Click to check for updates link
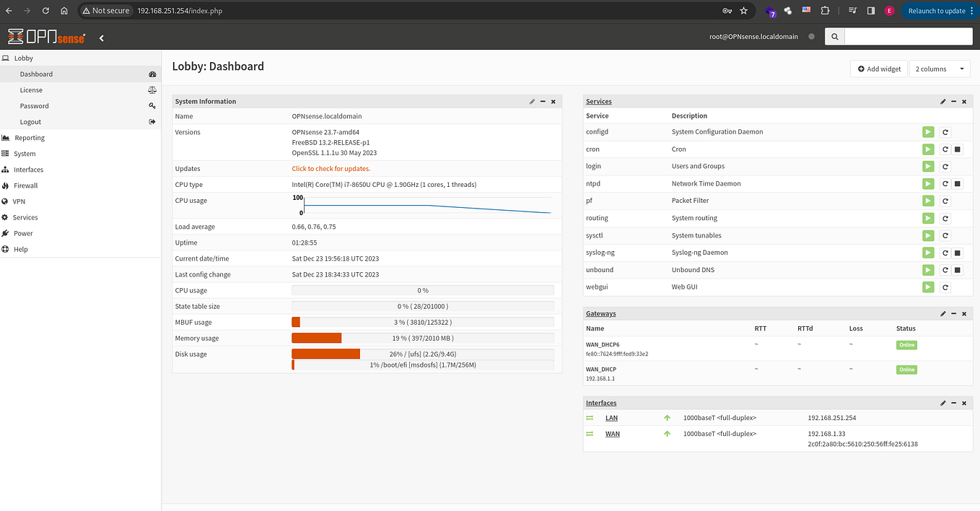This screenshot has width=980, height=511. pyautogui.click(x=331, y=169)
